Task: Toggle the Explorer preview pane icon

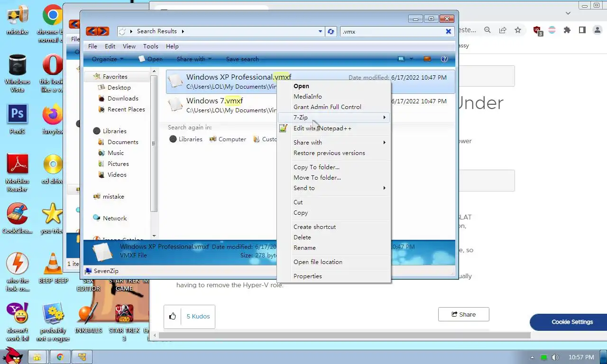Action: tap(427, 59)
